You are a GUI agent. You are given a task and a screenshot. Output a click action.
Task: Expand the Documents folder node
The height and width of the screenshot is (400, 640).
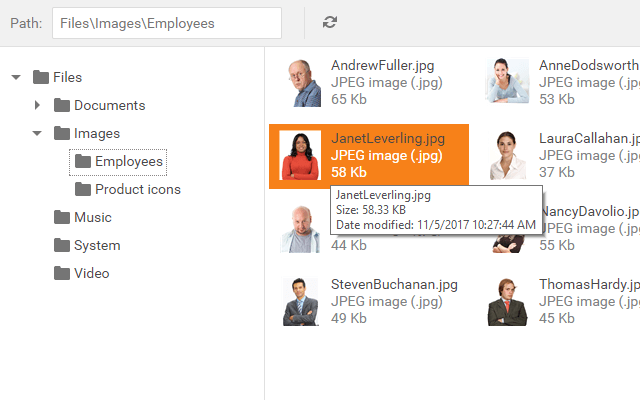tap(37, 105)
